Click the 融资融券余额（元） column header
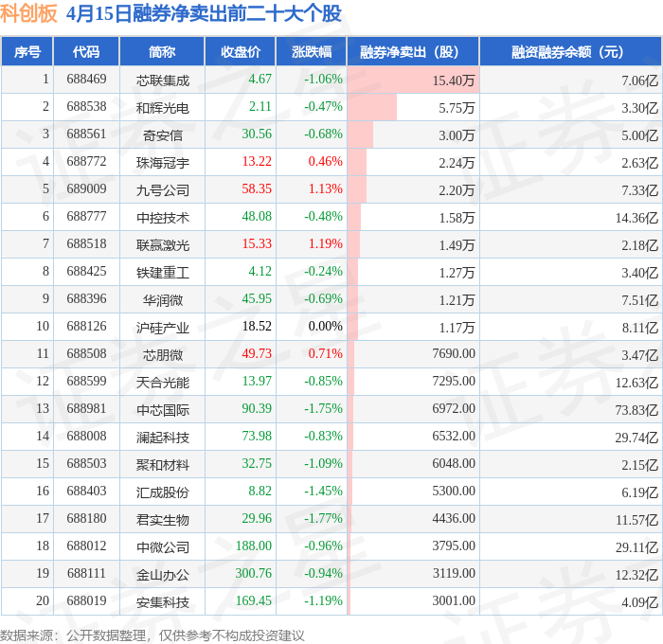The width and height of the screenshot is (663, 644). [570, 51]
